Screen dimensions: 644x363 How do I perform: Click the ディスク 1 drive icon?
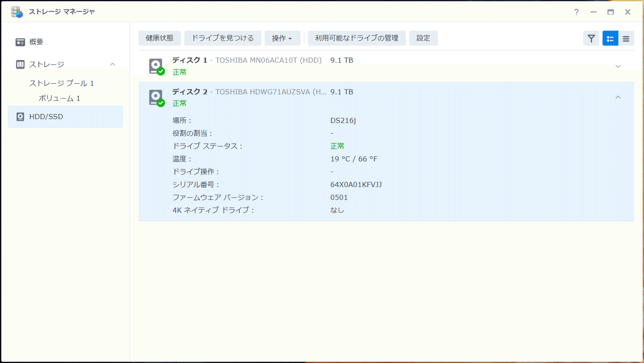(x=155, y=65)
